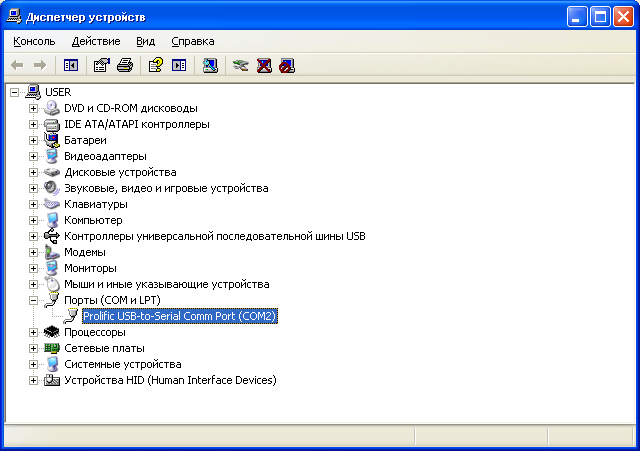Expand Устройства HID category
Viewport: 640px width, 451px height.
pyautogui.click(x=33, y=380)
